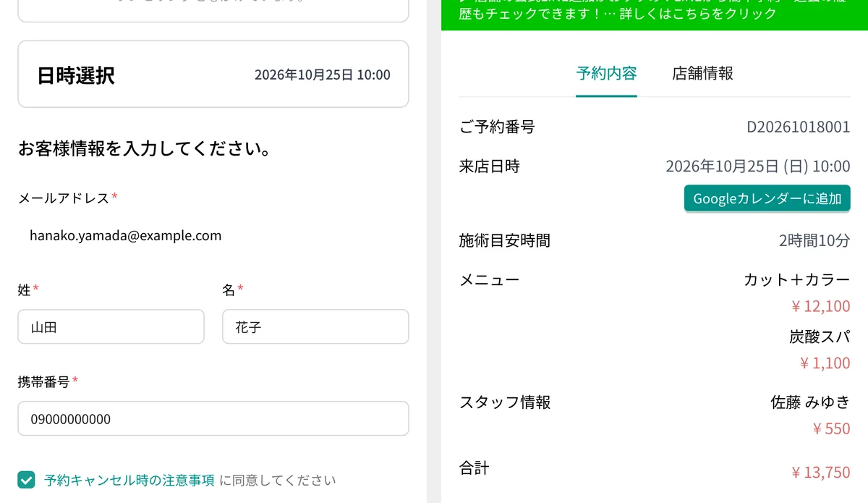Click the 来店日時 label
Viewport: 868px width, 503px height.
coord(490,166)
